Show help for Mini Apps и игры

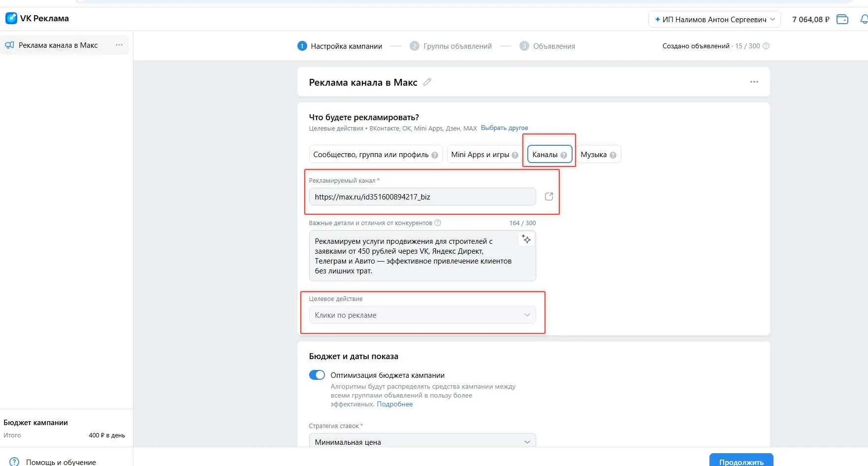(515, 155)
